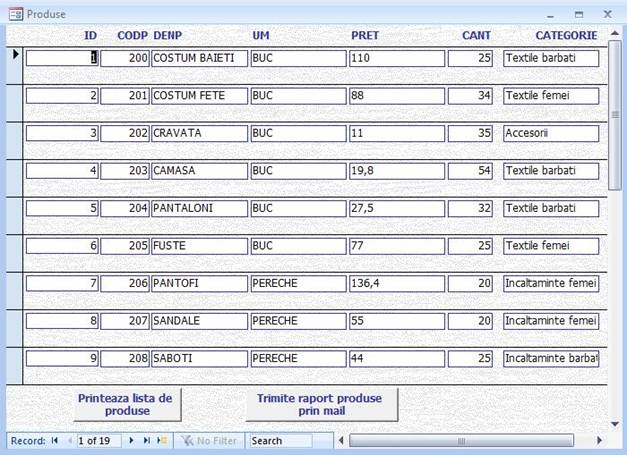
Task: Click the CANT field 32
Action: coord(470,209)
